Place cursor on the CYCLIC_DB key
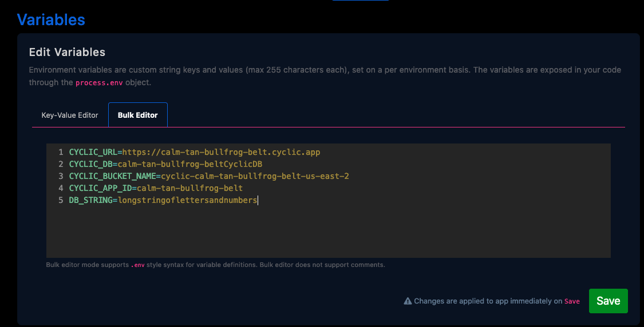The width and height of the screenshot is (644, 327). (89, 164)
